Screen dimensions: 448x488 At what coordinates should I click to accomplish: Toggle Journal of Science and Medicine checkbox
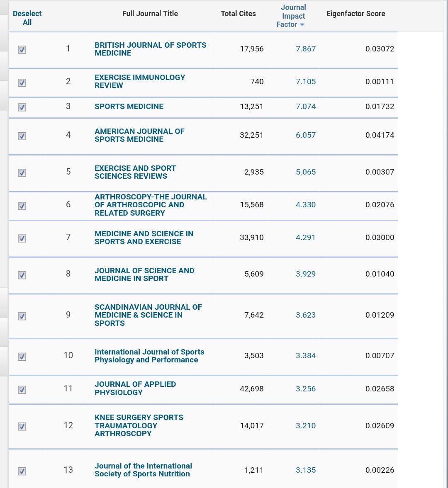22,275
